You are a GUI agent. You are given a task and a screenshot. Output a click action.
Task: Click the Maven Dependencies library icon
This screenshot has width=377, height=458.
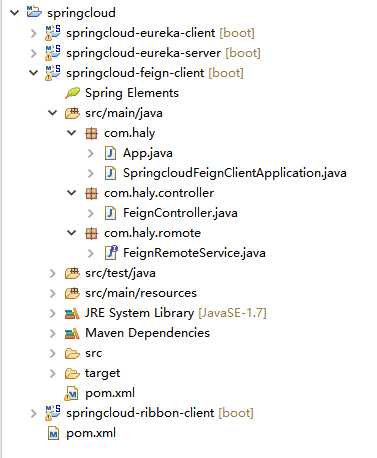(72, 333)
